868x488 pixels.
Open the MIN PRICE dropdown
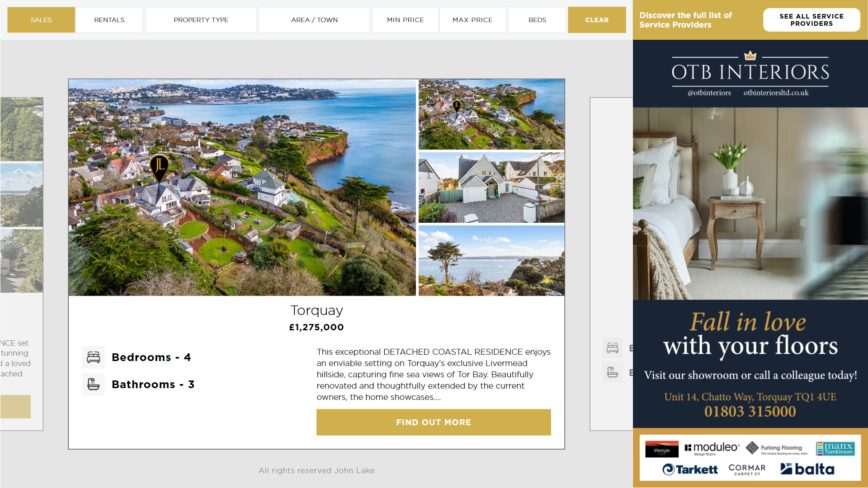406,20
